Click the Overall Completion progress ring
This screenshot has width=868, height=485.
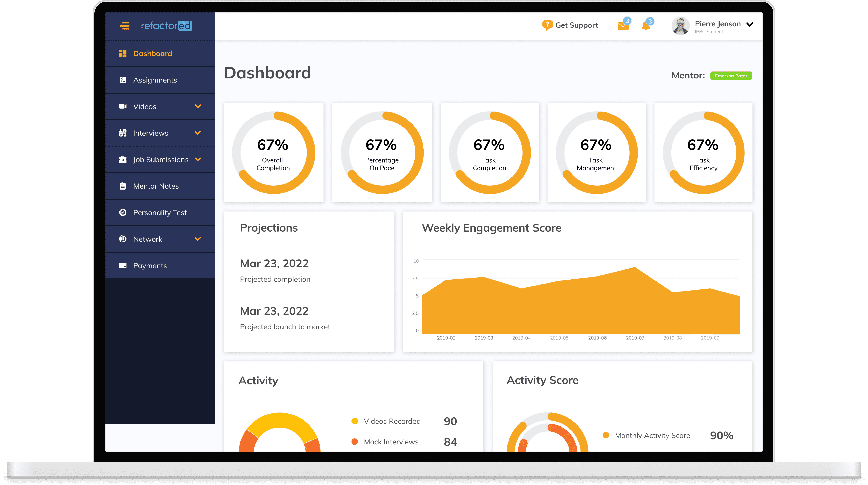(x=273, y=153)
